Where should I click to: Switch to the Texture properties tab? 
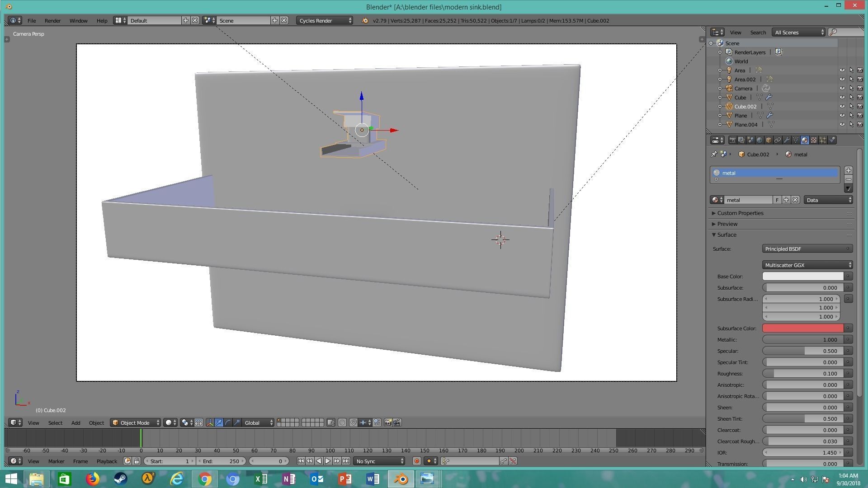(x=814, y=140)
